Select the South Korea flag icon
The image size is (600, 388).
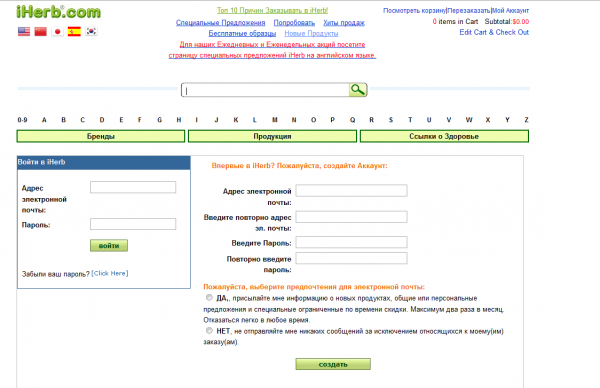[x=91, y=31]
